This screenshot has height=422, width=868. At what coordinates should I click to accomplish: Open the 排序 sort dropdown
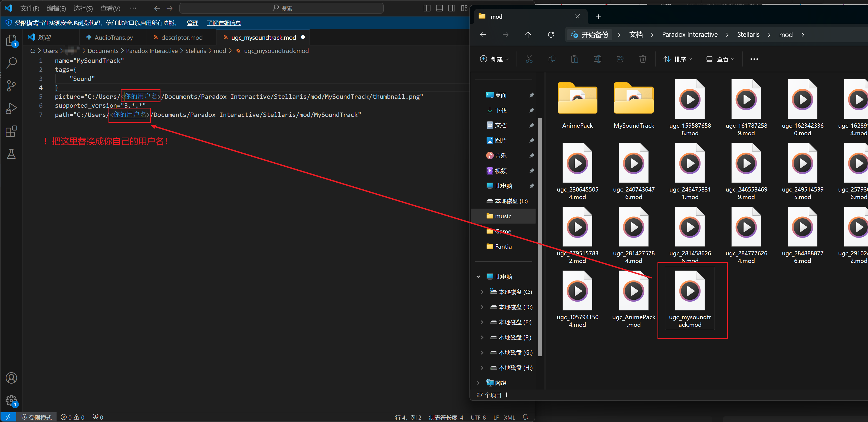tap(677, 59)
